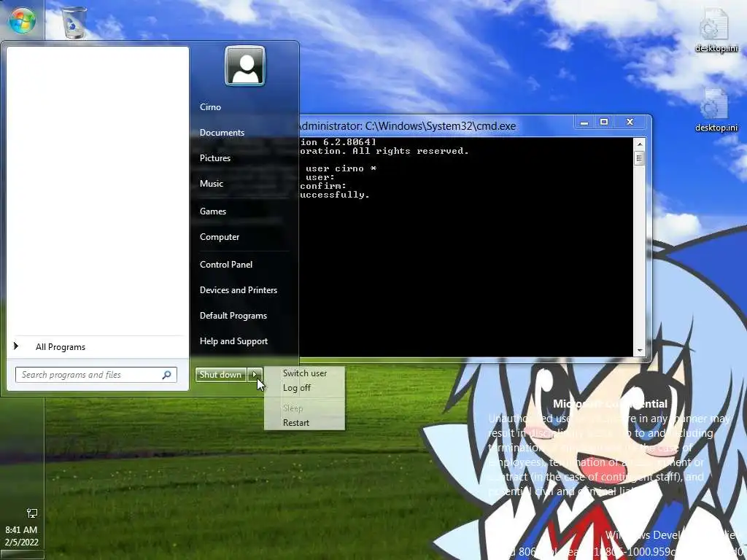Minimize the cmd.exe window
747x560 pixels.
click(x=584, y=122)
